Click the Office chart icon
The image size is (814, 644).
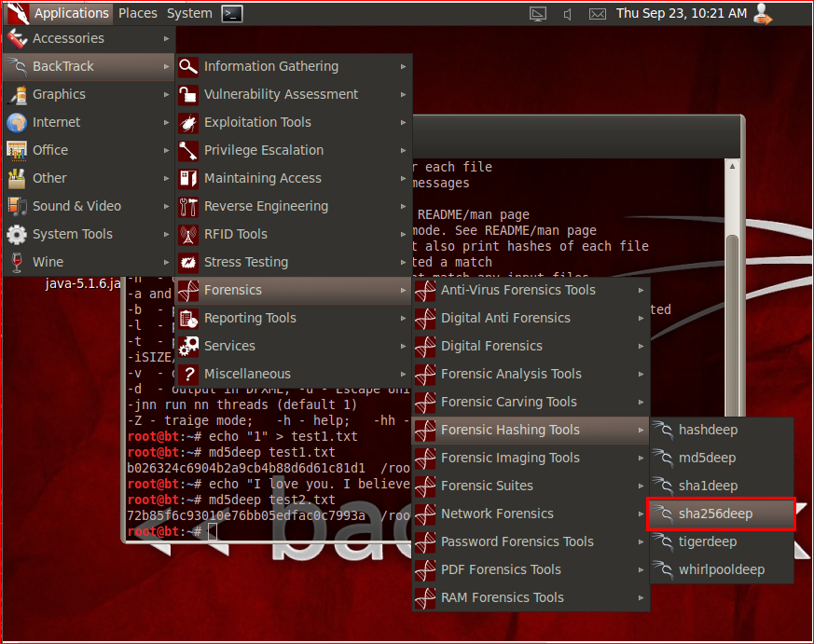tap(17, 150)
